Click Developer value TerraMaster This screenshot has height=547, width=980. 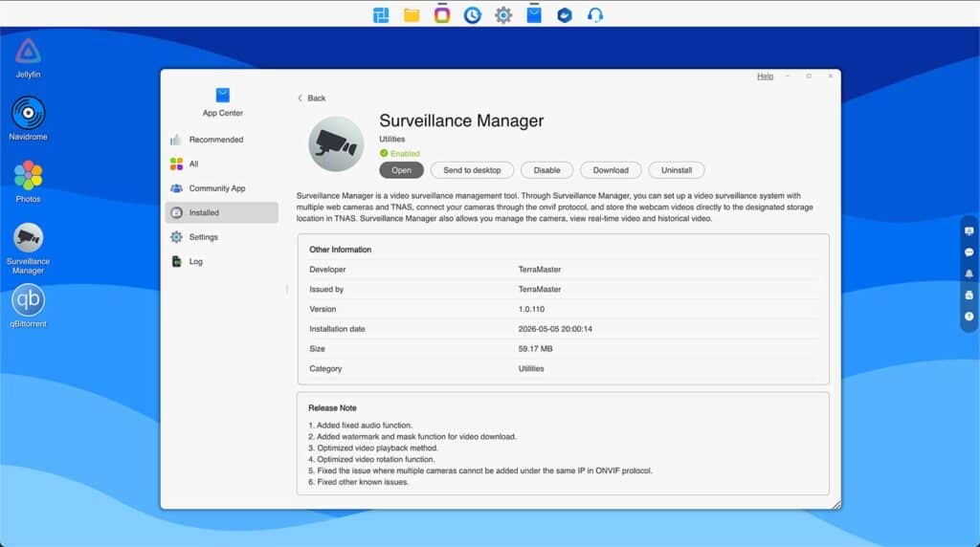tap(540, 269)
